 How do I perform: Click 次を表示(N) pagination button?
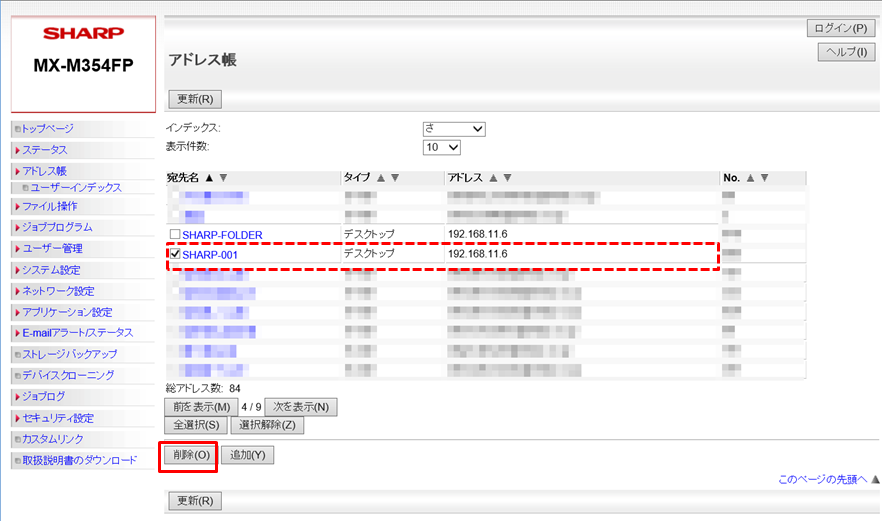[301, 407]
